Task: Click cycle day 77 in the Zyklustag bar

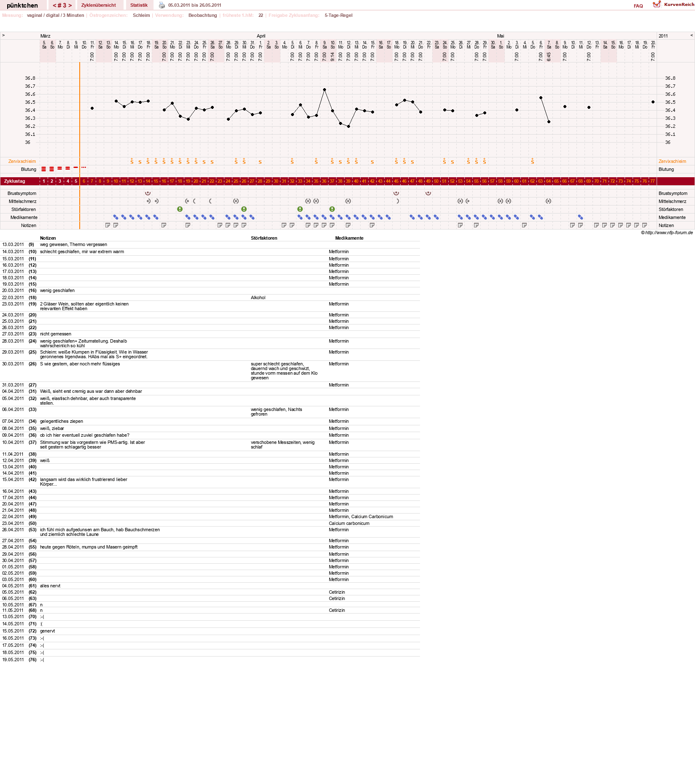Action: 653,181
